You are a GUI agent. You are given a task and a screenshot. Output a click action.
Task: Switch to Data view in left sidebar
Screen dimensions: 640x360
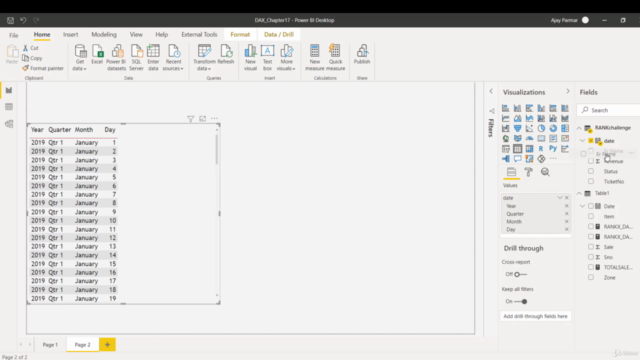[x=9, y=107]
